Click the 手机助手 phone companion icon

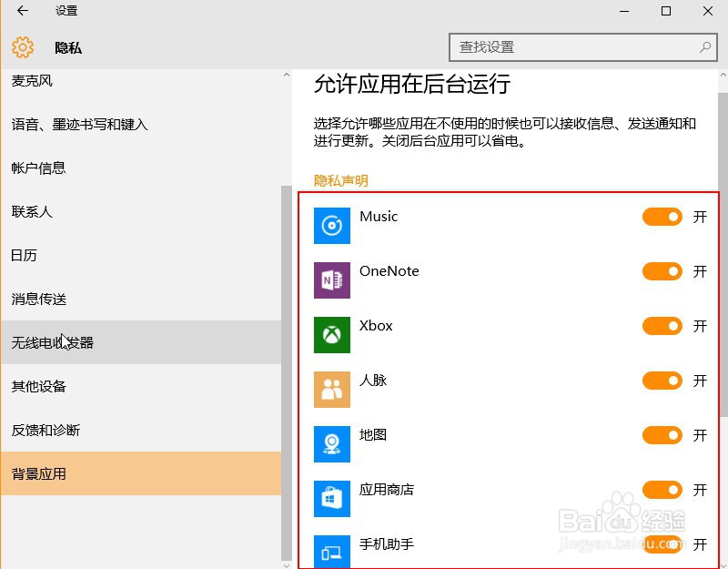[331, 552]
